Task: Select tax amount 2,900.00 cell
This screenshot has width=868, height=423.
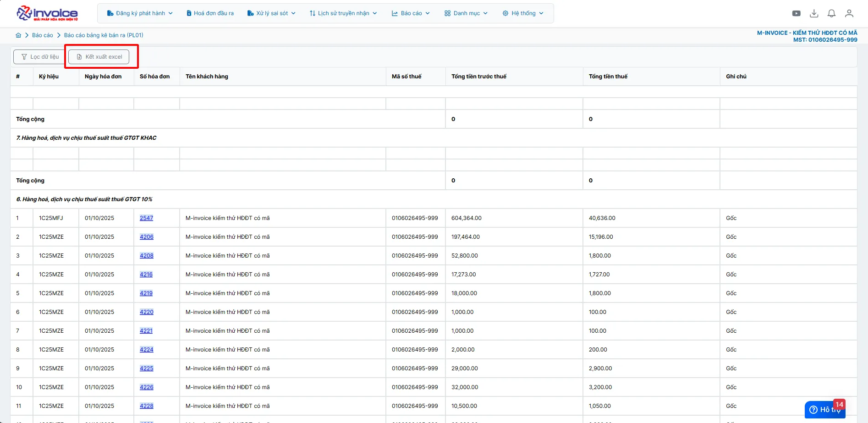Action: point(651,368)
